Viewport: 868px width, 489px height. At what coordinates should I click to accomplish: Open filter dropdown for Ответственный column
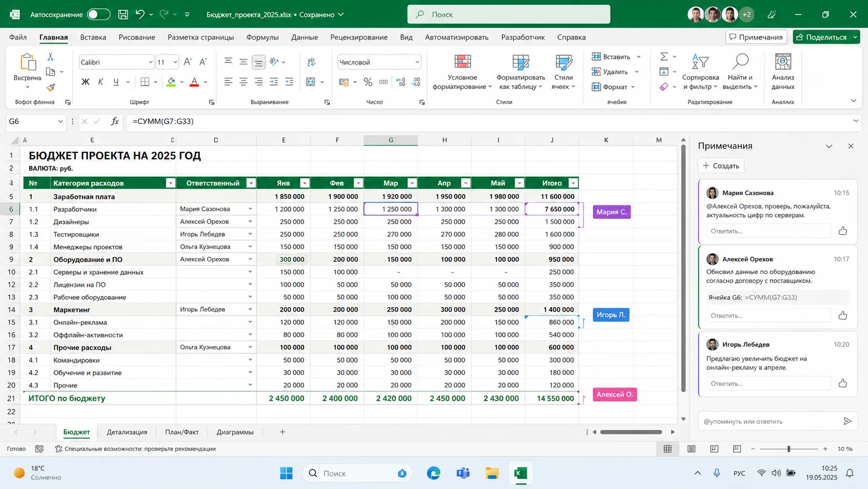coord(251,183)
